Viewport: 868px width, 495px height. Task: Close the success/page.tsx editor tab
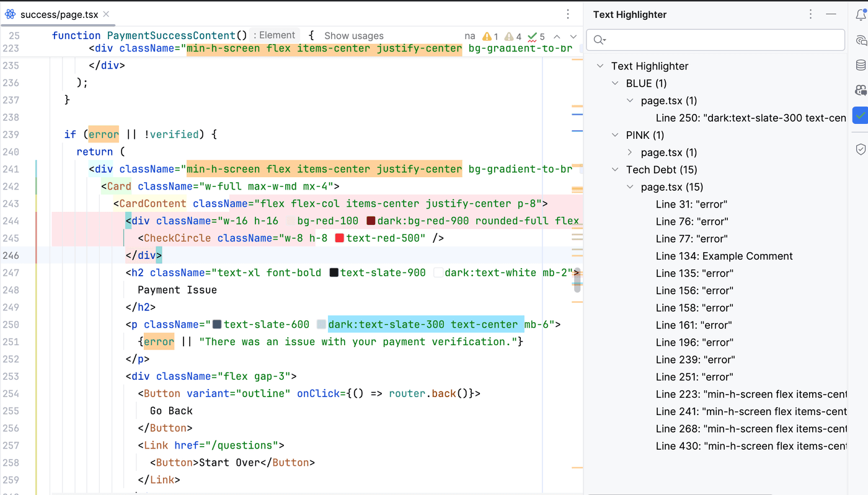[x=107, y=14]
